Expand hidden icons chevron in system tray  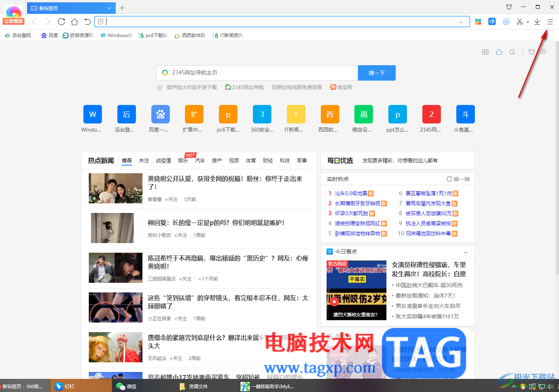click(513, 386)
